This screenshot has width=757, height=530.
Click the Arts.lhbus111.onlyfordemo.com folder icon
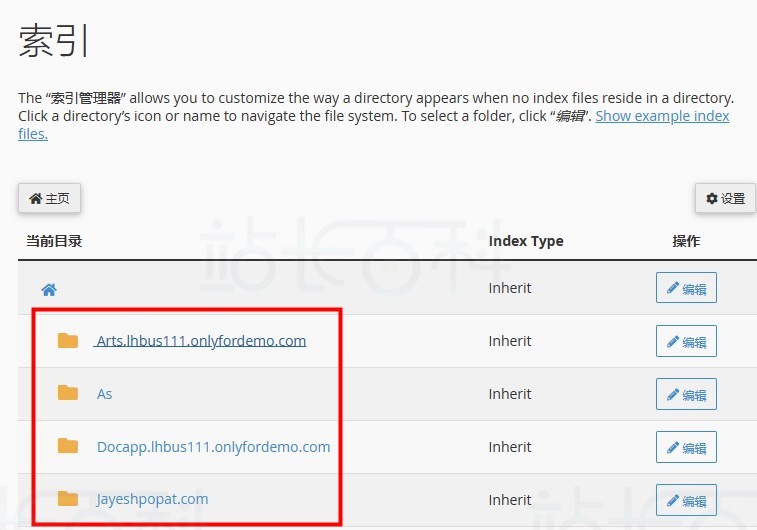[x=68, y=340]
